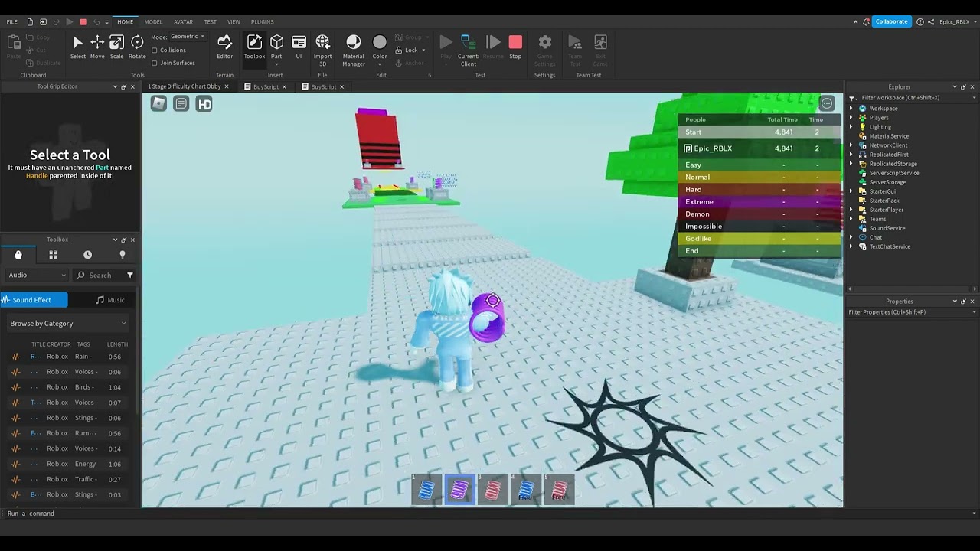Open the Color picker tool

pyautogui.click(x=380, y=47)
